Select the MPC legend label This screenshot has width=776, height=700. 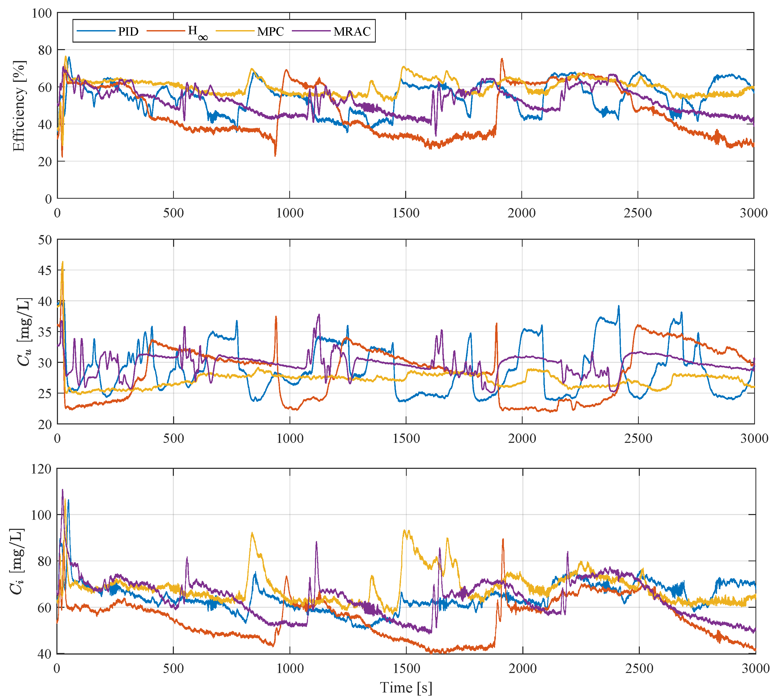(x=270, y=31)
